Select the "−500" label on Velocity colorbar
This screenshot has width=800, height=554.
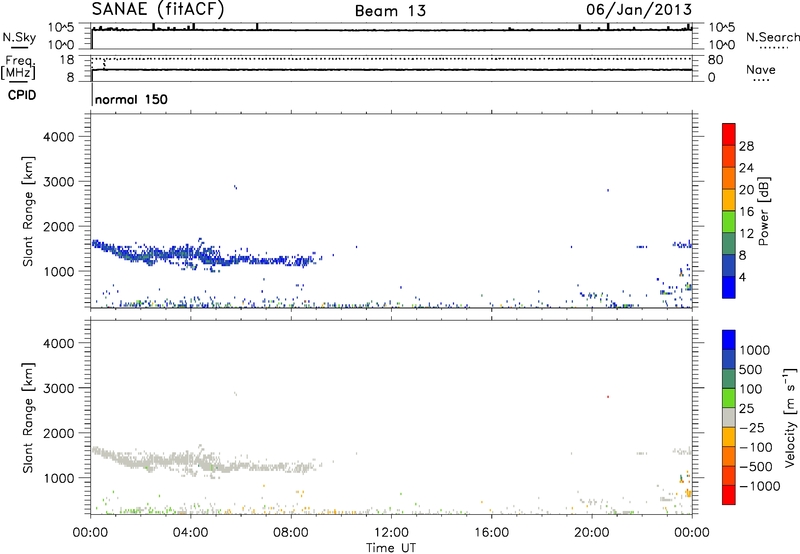756,467
